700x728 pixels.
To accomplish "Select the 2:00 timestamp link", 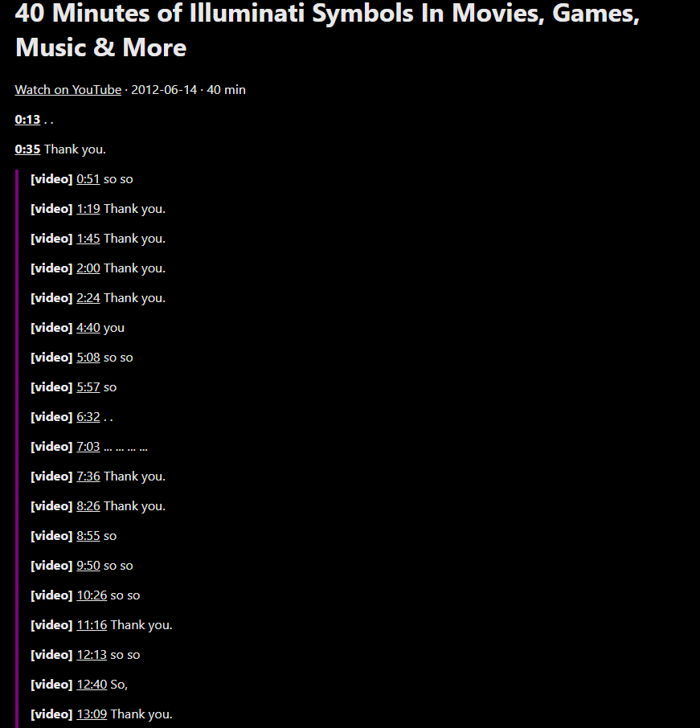I will (88, 268).
